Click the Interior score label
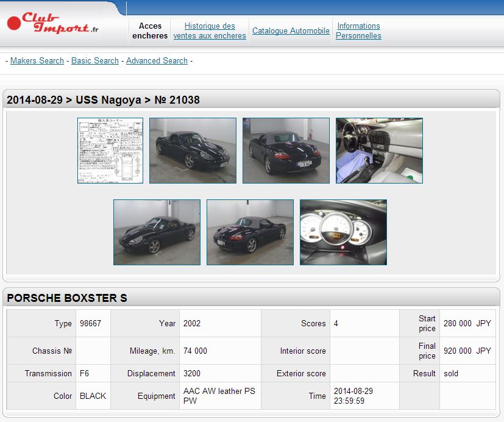 [x=303, y=351]
